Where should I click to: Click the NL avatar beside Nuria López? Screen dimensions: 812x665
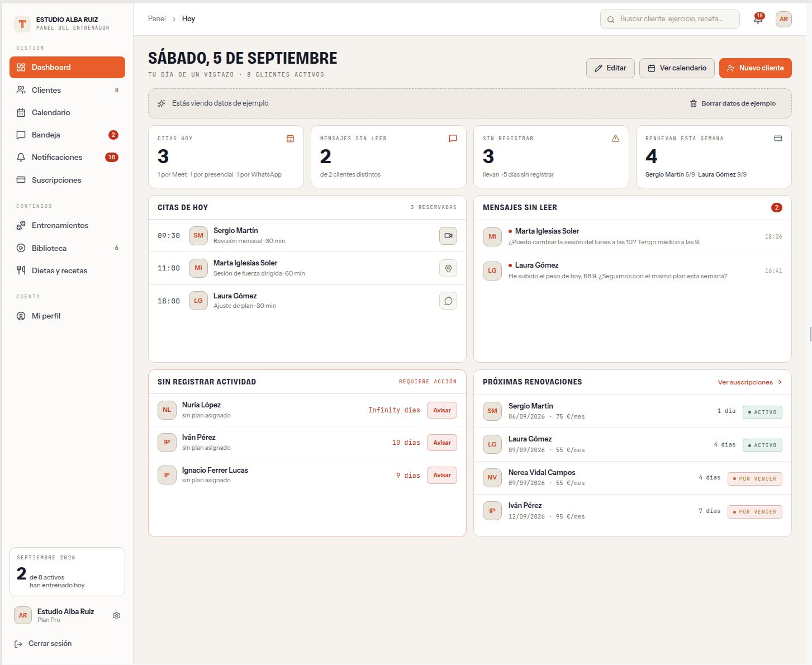click(167, 410)
